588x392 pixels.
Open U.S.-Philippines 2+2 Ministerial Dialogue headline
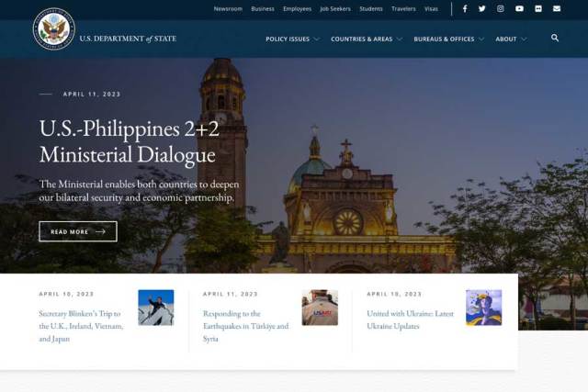coord(128,141)
